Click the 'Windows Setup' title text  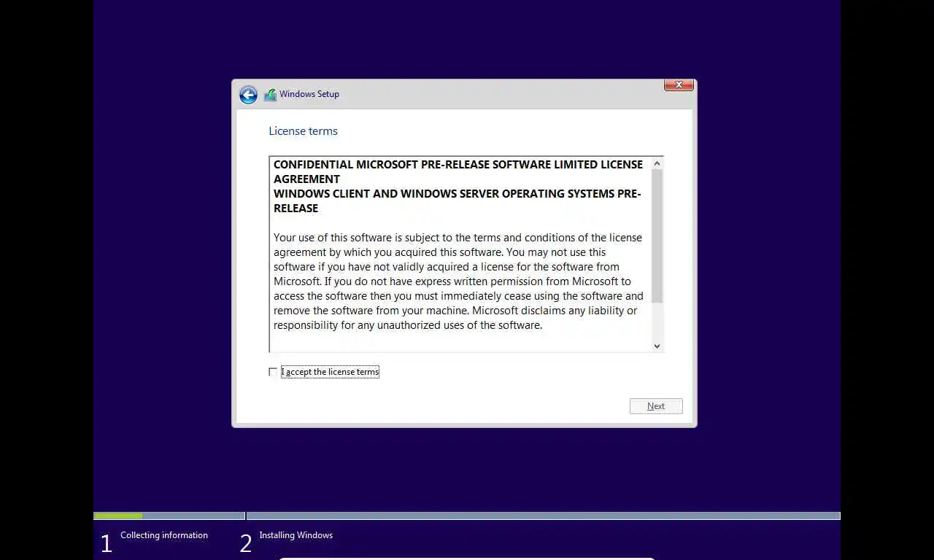coord(309,94)
